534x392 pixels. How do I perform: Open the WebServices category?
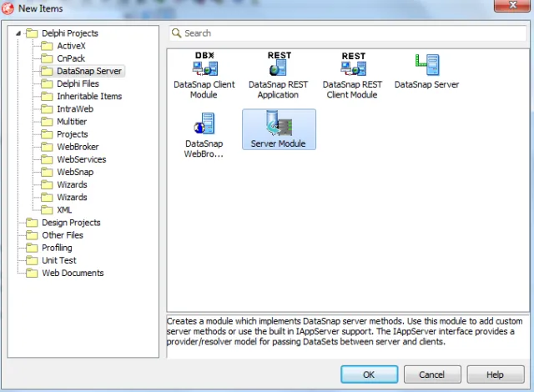(82, 159)
